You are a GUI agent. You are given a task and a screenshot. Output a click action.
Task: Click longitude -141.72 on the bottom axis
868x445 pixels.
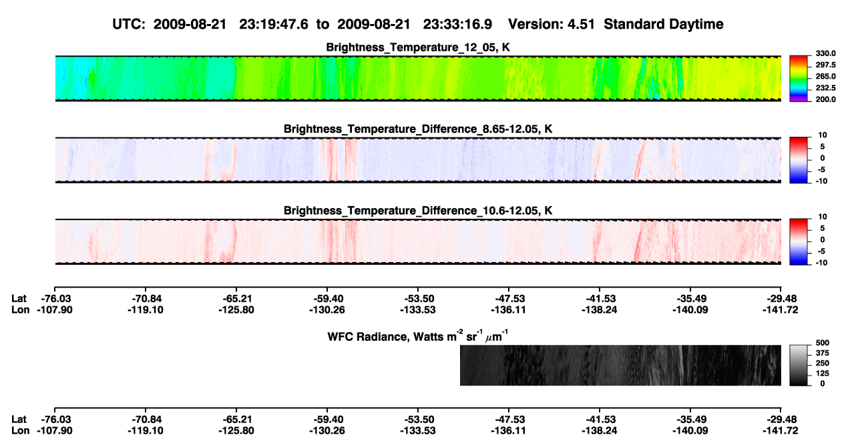[781, 430]
